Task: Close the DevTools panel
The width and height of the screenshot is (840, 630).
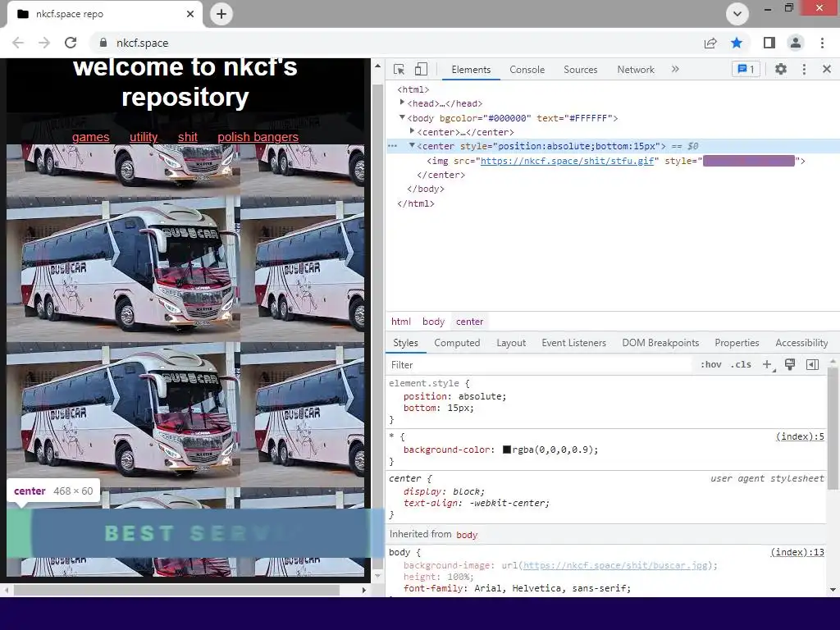Action: tap(827, 69)
